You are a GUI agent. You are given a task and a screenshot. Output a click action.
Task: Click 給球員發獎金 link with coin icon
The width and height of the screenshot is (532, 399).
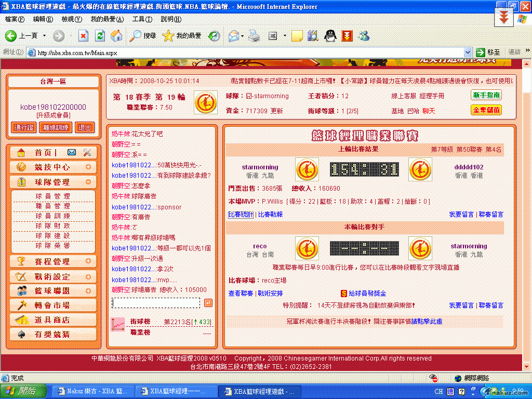[363, 294]
